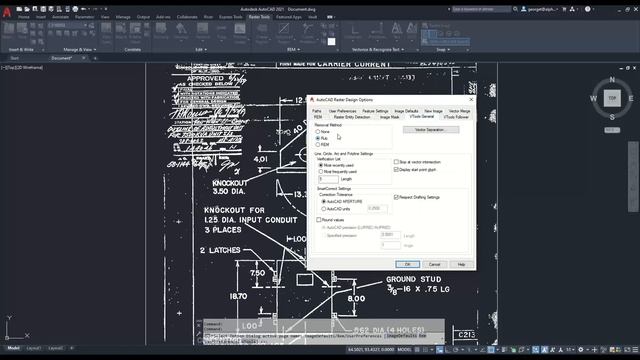This screenshot has height=360, width=640.
Task: Click the search magnifier icon in title bar
Action: (515, 9)
